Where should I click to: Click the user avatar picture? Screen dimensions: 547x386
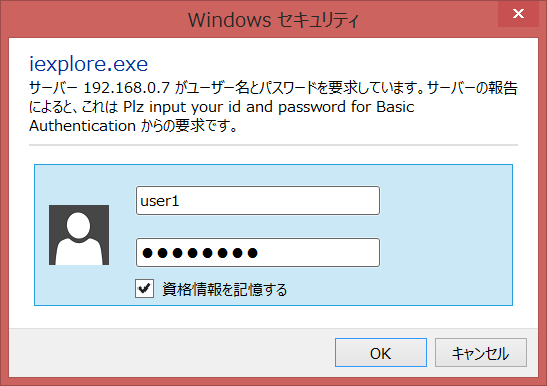pos(79,235)
